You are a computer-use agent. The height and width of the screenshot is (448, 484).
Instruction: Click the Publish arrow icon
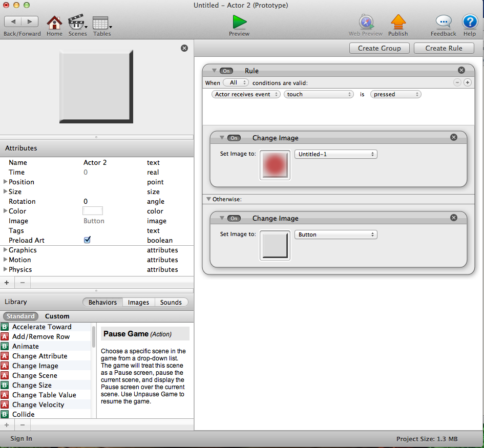[398, 23]
